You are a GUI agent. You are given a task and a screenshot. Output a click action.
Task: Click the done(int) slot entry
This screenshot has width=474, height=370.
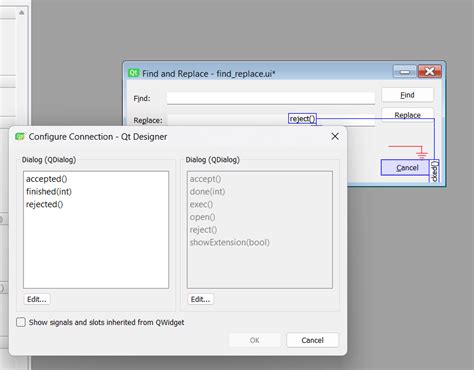(207, 192)
